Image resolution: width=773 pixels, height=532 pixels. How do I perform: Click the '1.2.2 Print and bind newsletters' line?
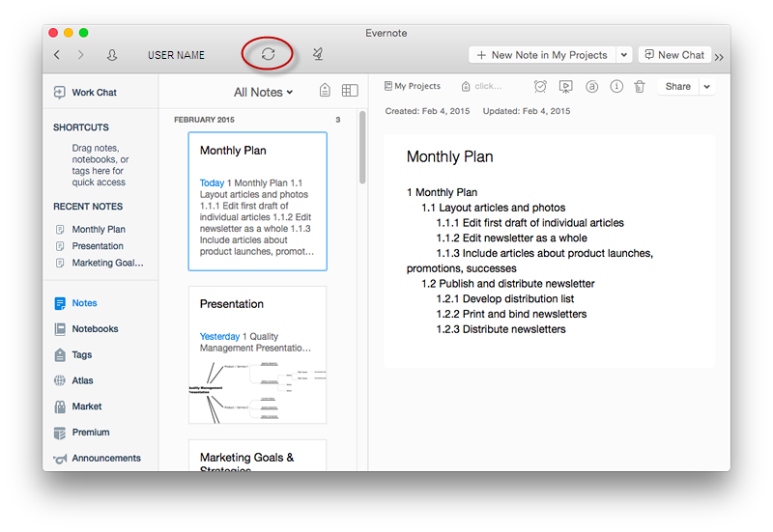click(511, 314)
